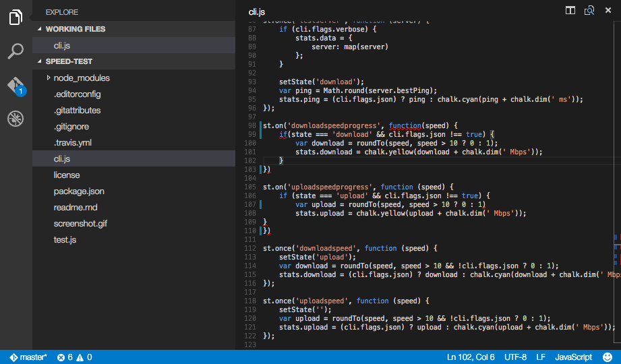Viewport: 621px width, 364px height.
Task: Click the cli.js editor title
Action: pyautogui.click(x=257, y=12)
